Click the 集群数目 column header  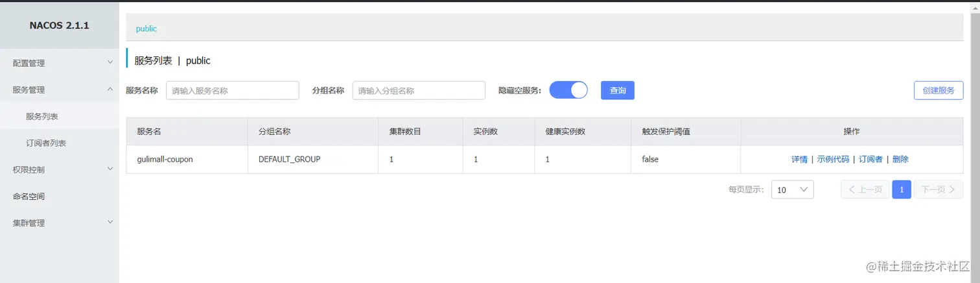421,131
